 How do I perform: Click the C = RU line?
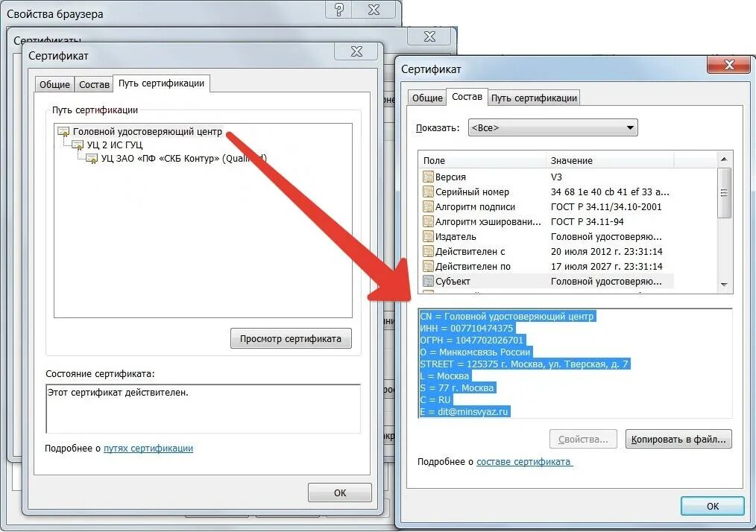pyautogui.click(x=436, y=400)
